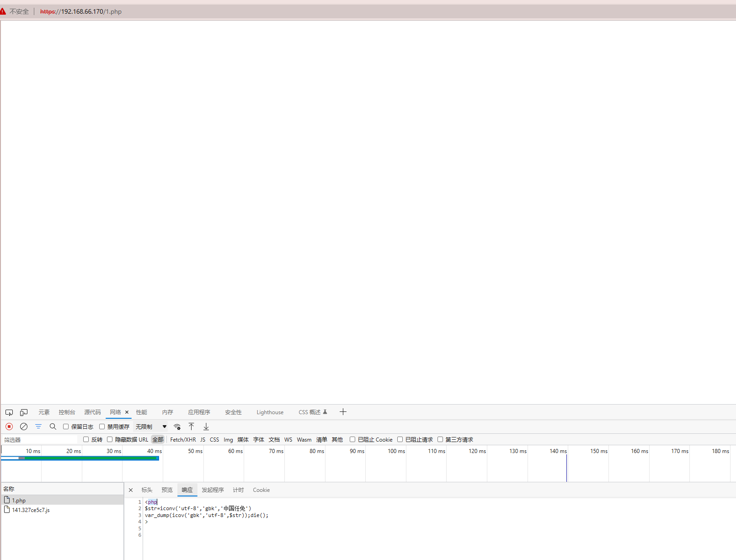The image size is (736, 560).
Task: Enable the 禁用缓存 checkbox
Action: click(102, 427)
